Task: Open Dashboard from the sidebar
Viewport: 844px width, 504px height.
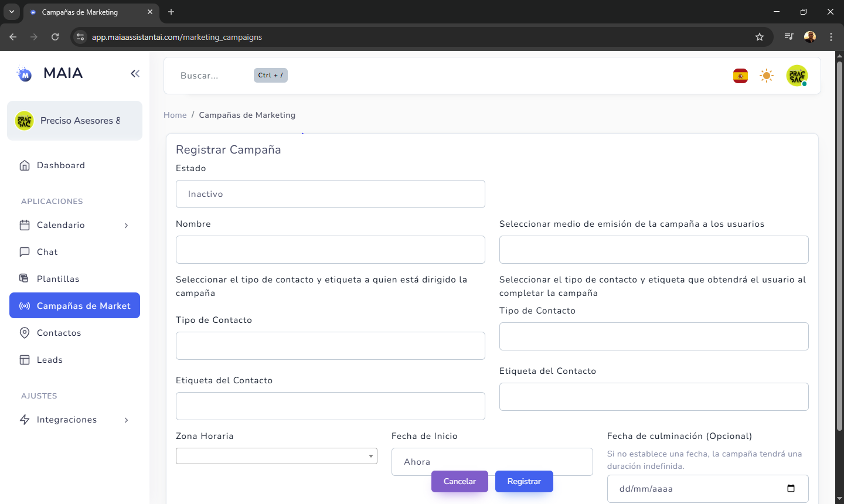Action: tap(61, 165)
